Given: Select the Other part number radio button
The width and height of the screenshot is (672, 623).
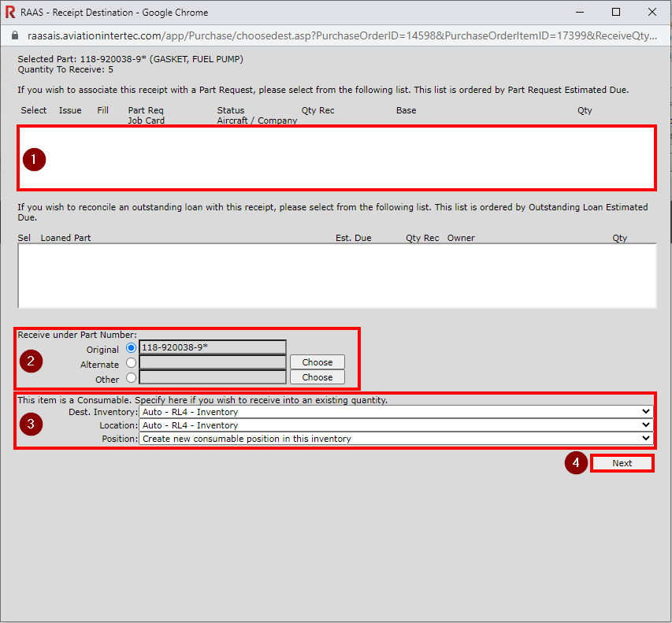Looking at the screenshot, I should click(x=131, y=378).
